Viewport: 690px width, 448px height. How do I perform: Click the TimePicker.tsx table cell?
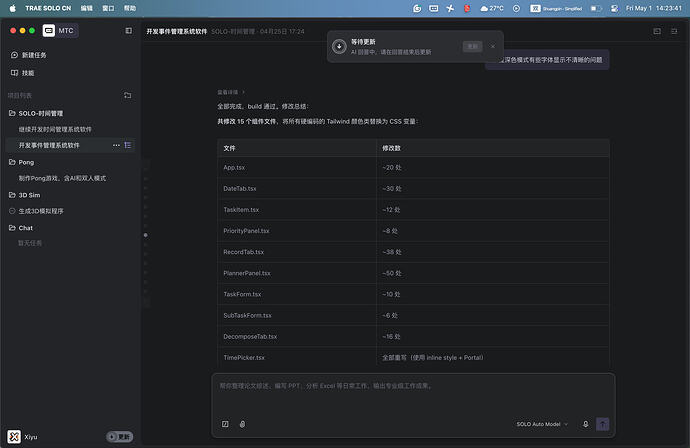(297, 358)
